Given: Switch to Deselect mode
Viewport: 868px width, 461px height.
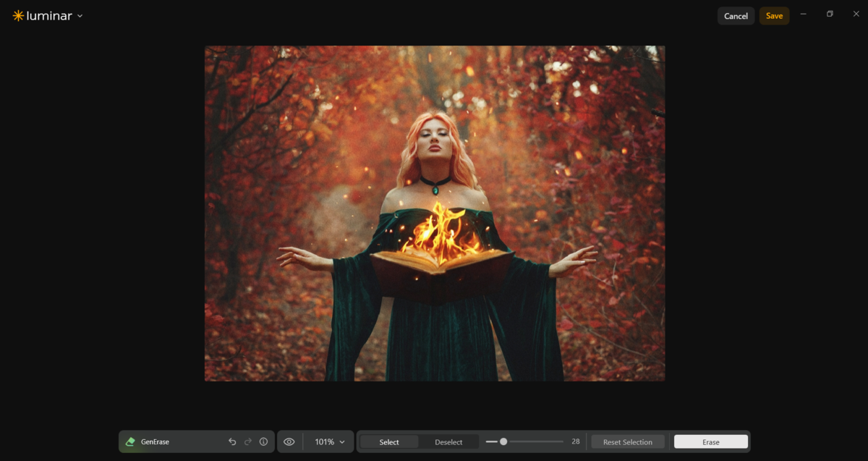Looking at the screenshot, I should [x=448, y=441].
